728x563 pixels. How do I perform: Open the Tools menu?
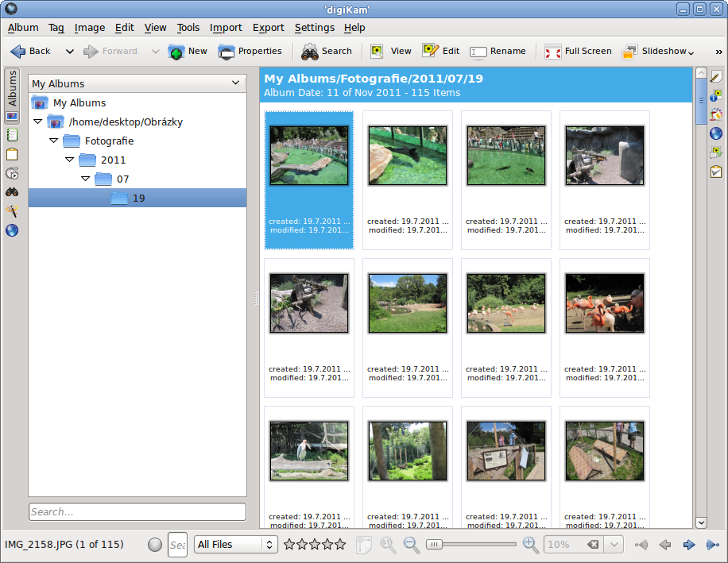pos(188,28)
